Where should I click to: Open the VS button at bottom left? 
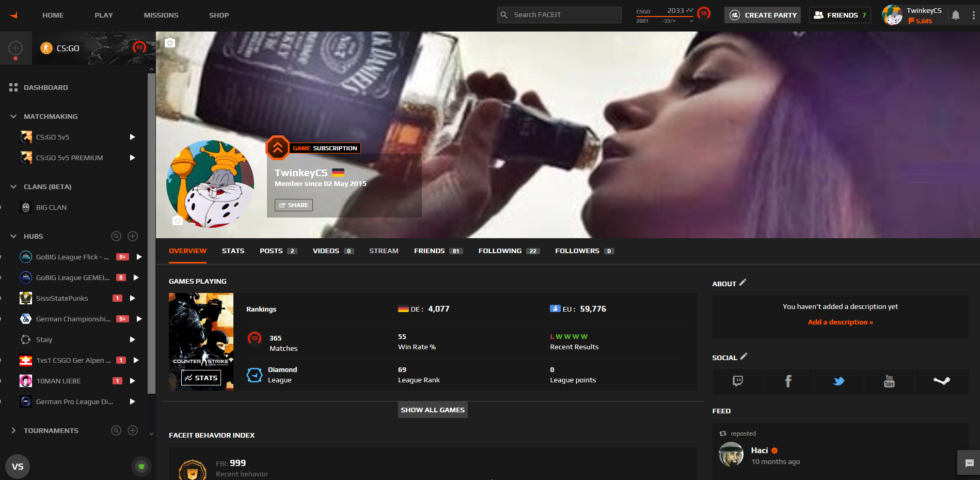(18, 467)
